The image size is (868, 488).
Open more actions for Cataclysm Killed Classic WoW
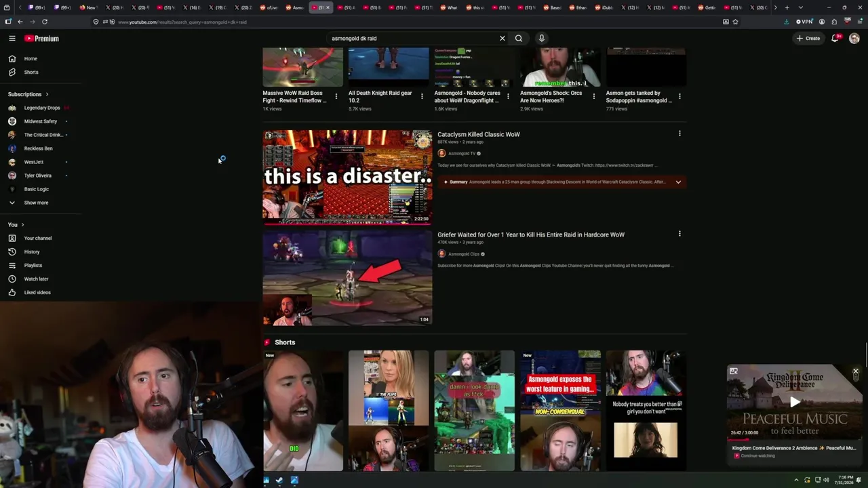pos(679,134)
